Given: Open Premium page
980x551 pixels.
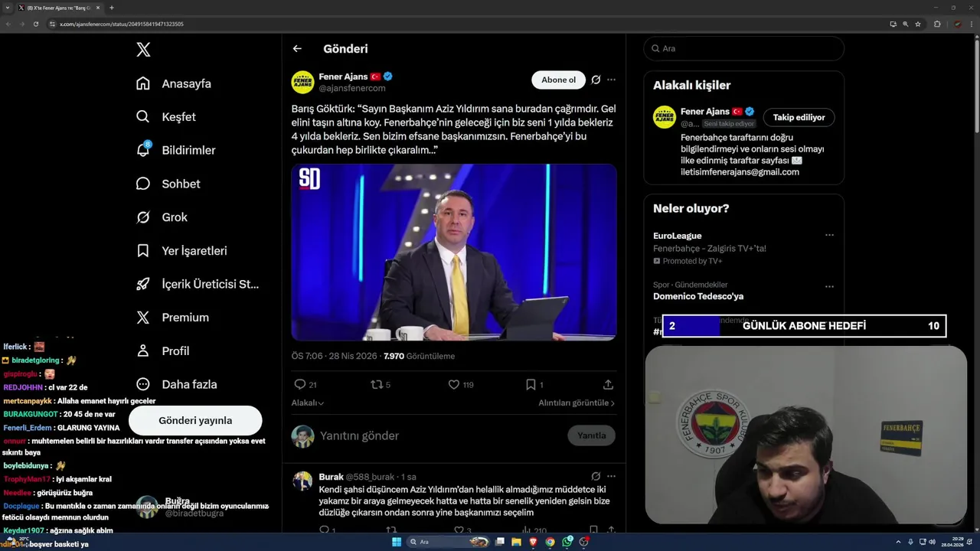Looking at the screenshot, I should (x=172, y=318).
